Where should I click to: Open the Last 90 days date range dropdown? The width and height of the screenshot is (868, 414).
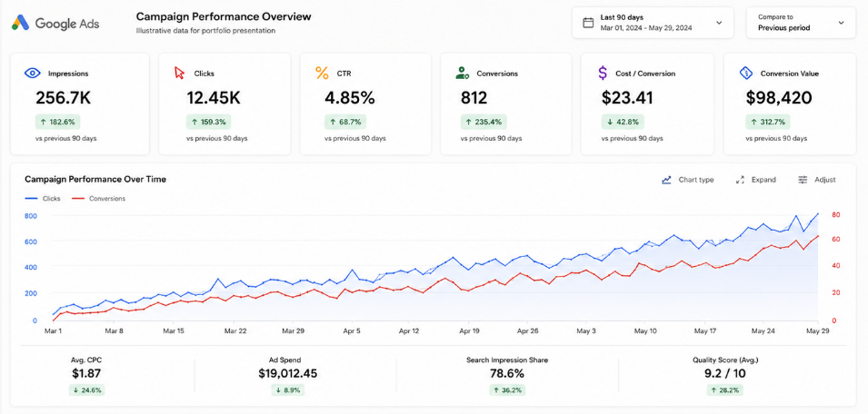[653, 23]
